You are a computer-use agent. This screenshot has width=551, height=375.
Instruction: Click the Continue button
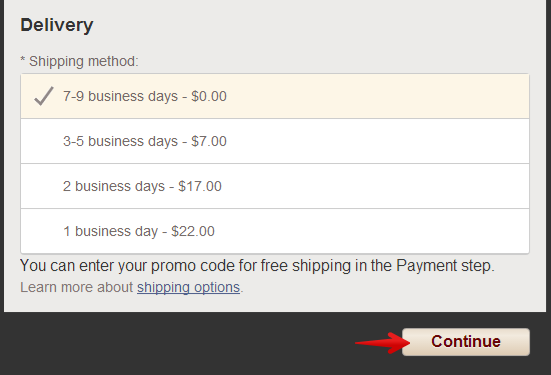[466, 342]
